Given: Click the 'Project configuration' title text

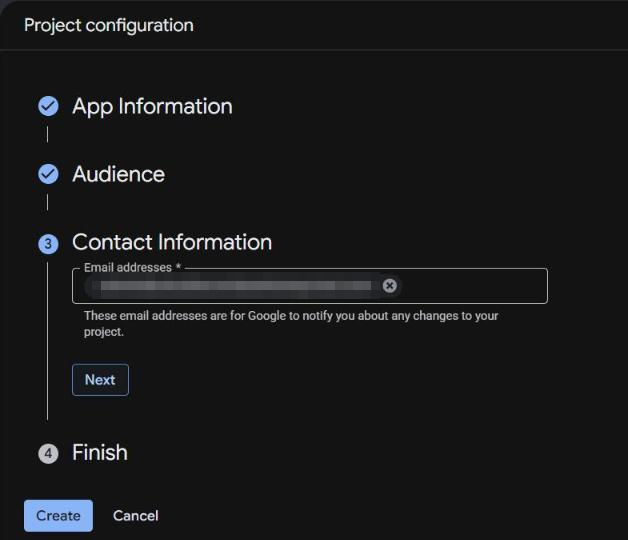Looking at the screenshot, I should point(109,26).
